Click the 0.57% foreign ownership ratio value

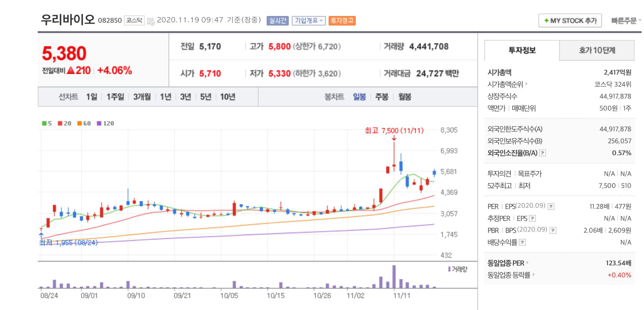coord(622,153)
